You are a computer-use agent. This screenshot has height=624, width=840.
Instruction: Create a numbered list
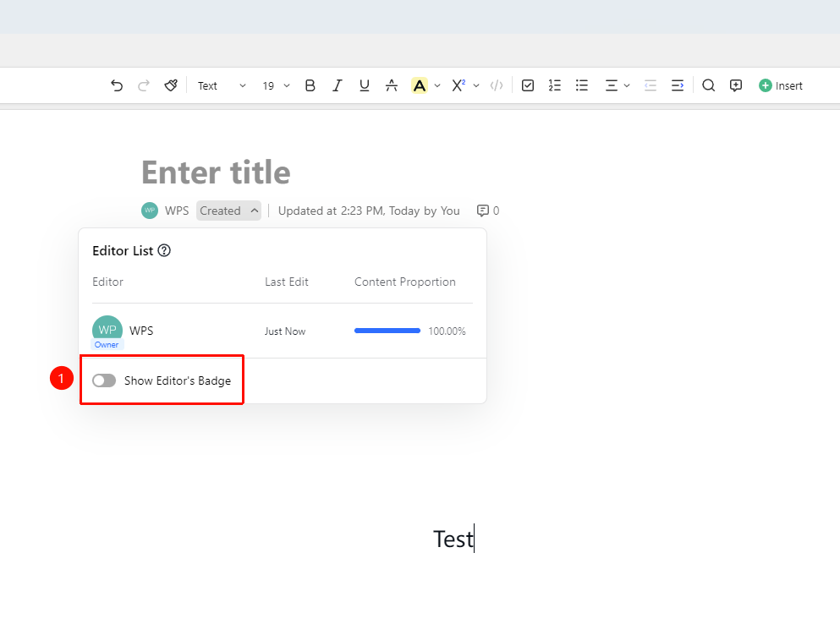[554, 85]
